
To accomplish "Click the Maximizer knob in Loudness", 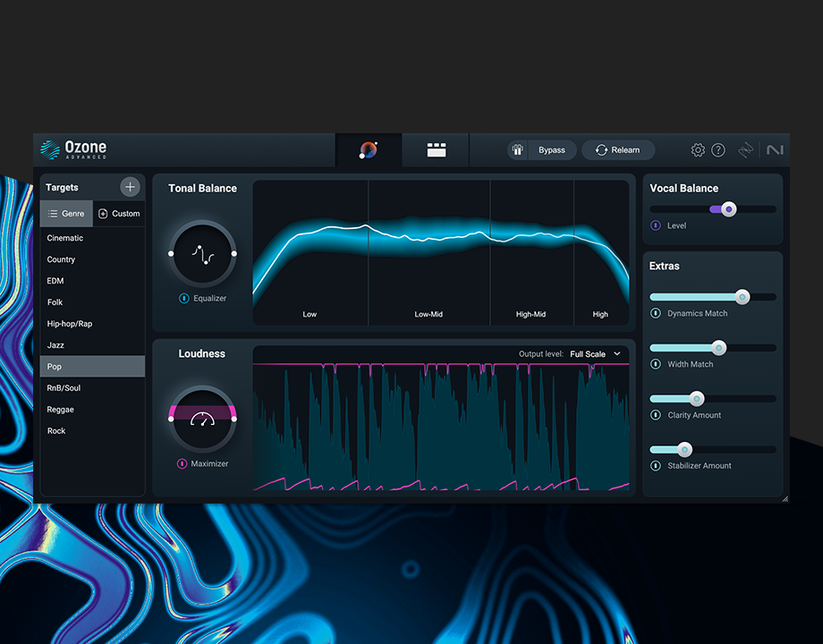I will tap(202, 419).
